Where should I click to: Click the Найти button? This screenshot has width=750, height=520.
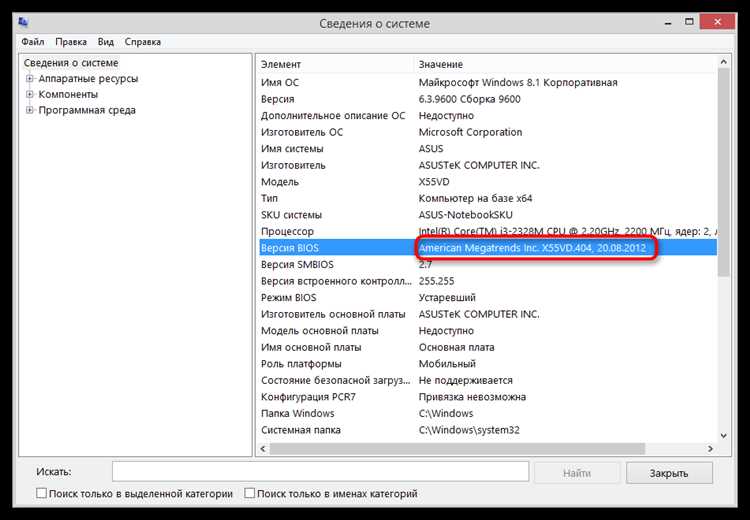coord(577,473)
